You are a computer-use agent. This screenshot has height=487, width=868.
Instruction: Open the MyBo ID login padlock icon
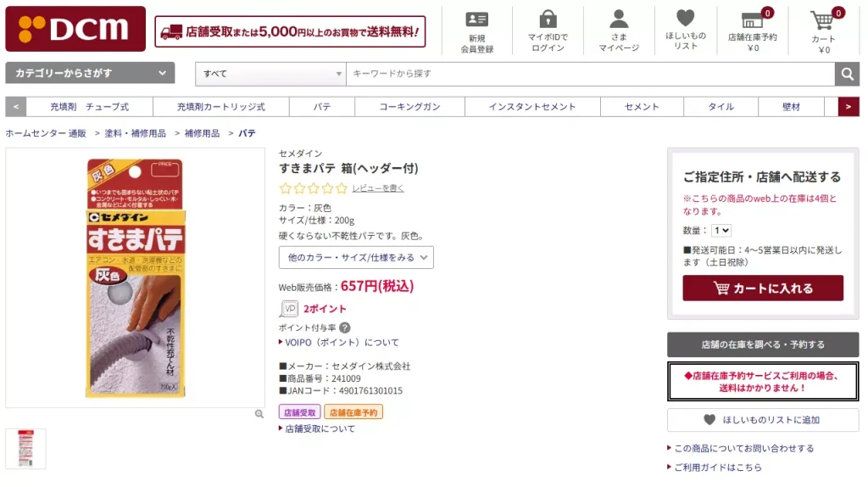[548, 19]
